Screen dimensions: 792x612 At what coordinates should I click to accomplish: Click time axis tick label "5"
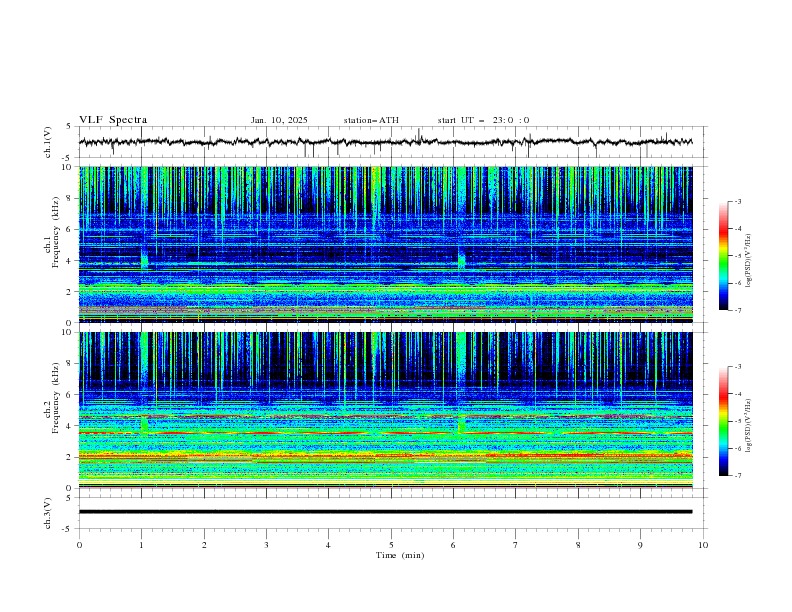tap(391, 545)
